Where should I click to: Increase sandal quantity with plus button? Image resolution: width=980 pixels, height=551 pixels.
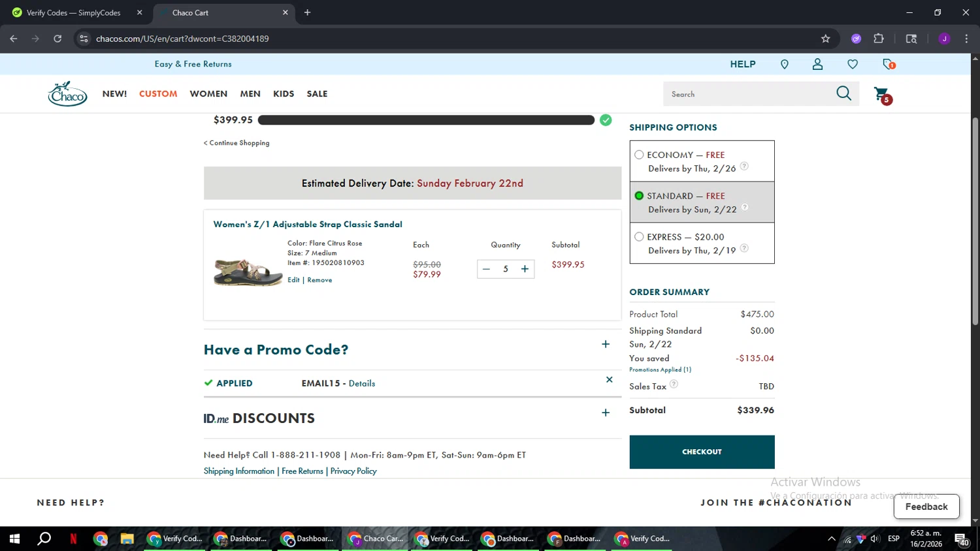point(525,269)
